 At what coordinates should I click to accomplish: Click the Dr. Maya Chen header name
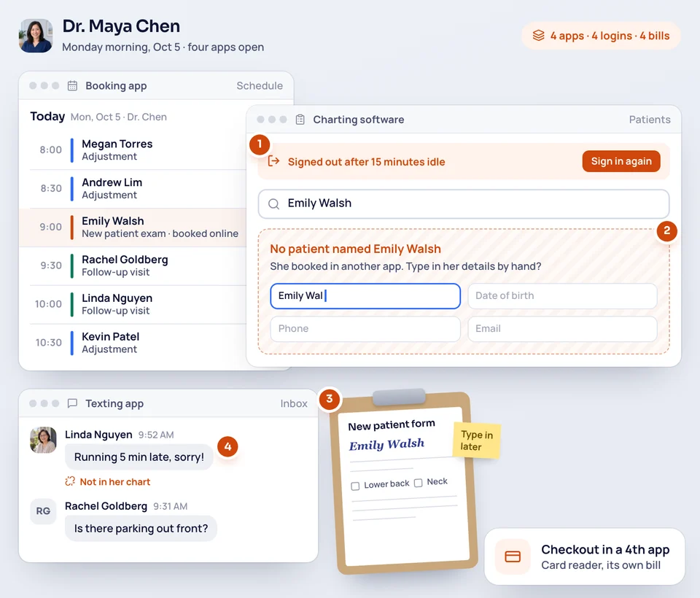pos(121,26)
